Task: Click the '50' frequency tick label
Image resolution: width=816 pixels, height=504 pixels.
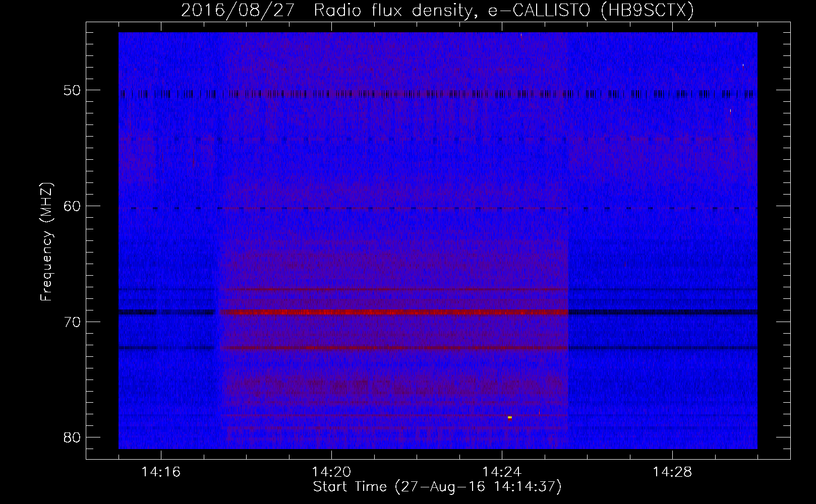Action: 73,90
